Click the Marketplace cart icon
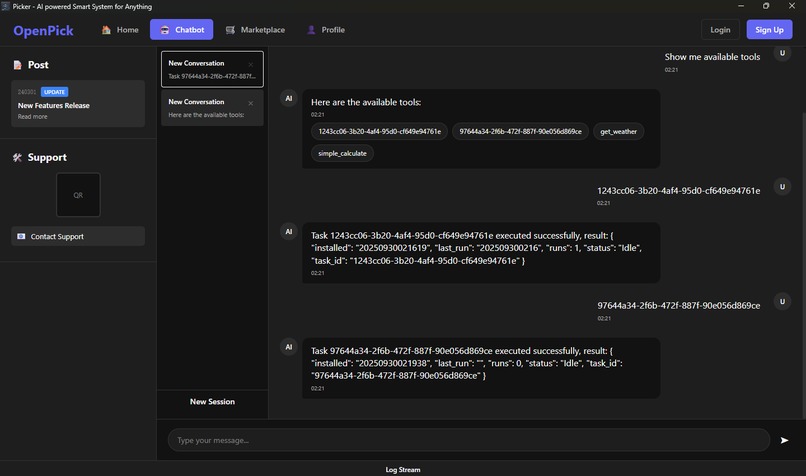The width and height of the screenshot is (806, 476). (x=230, y=30)
